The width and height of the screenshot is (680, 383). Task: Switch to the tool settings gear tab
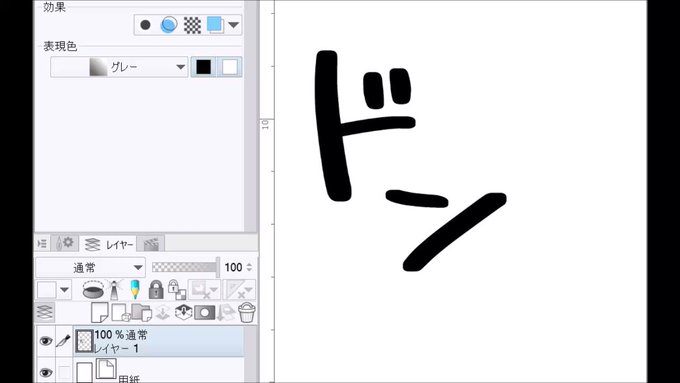pos(64,243)
